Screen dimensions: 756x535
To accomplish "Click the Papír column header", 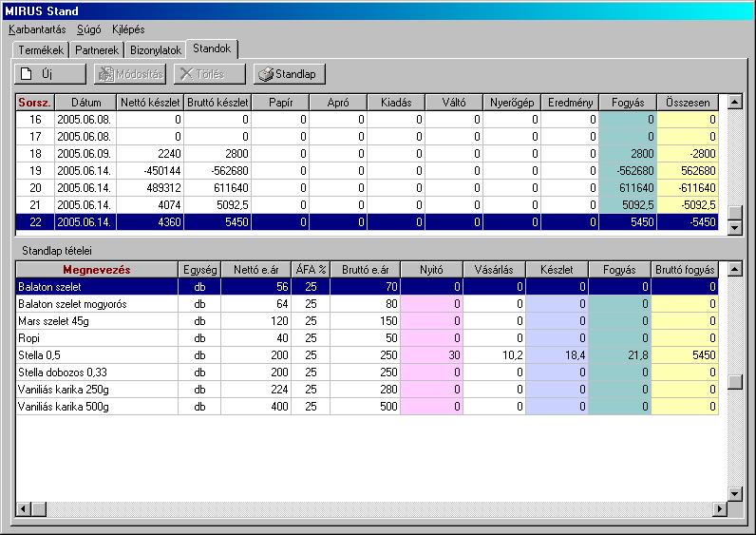I will point(280,103).
